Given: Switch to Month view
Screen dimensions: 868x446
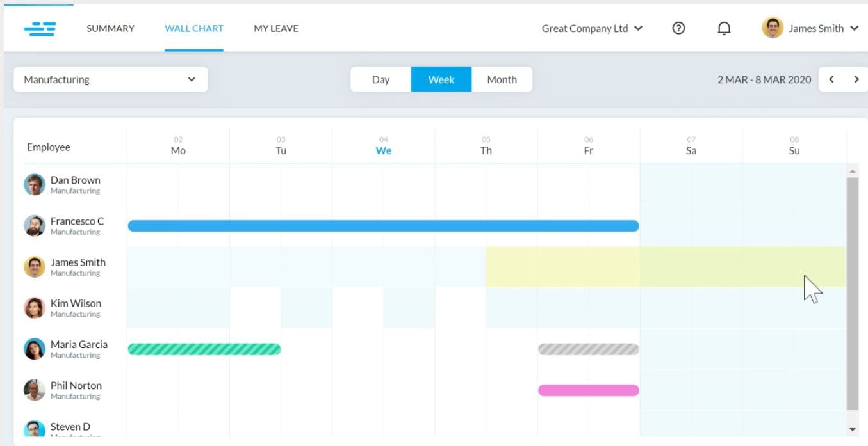Looking at the screenshot, I should (502, 79).
